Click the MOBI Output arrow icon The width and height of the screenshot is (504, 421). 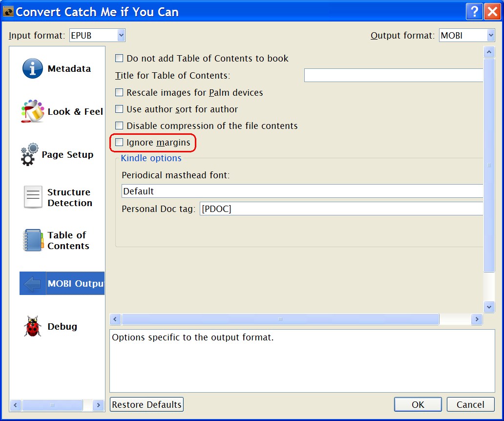point(32,283)
